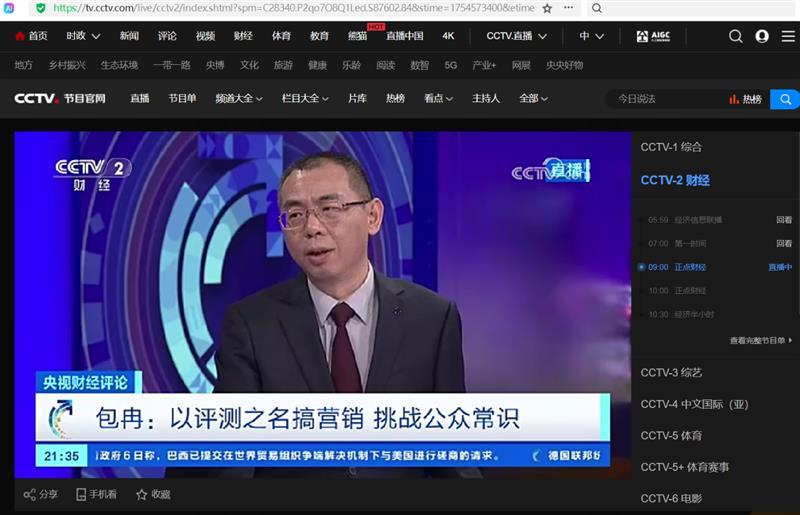Select the CCTV-5+ 体育赛事 channel
Screen dimensions: 800x515
685,467
